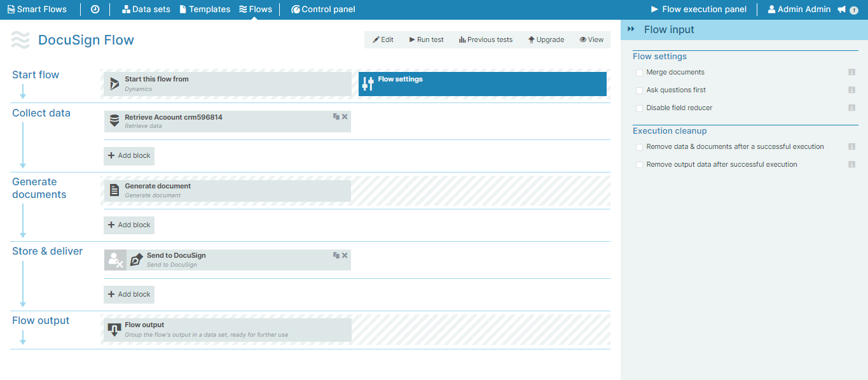Click the Store & deliver section label
Screen dimensions: 868x380
click(48, 251)
